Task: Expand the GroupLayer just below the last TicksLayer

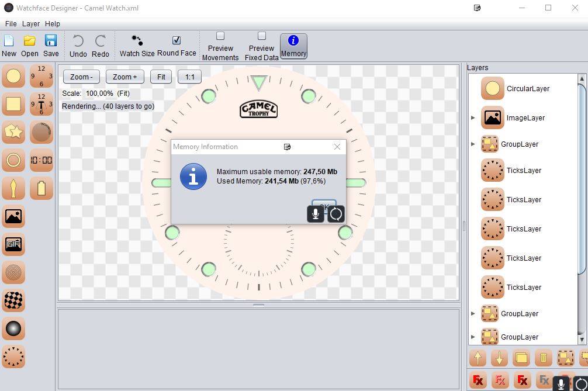Action: [x=473, y=313]
